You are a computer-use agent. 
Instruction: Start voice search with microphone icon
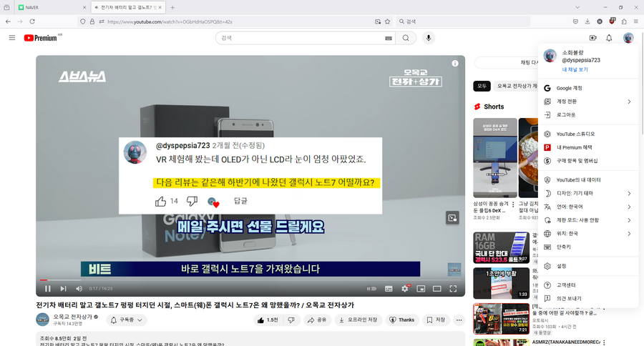(x=429, y=38)
